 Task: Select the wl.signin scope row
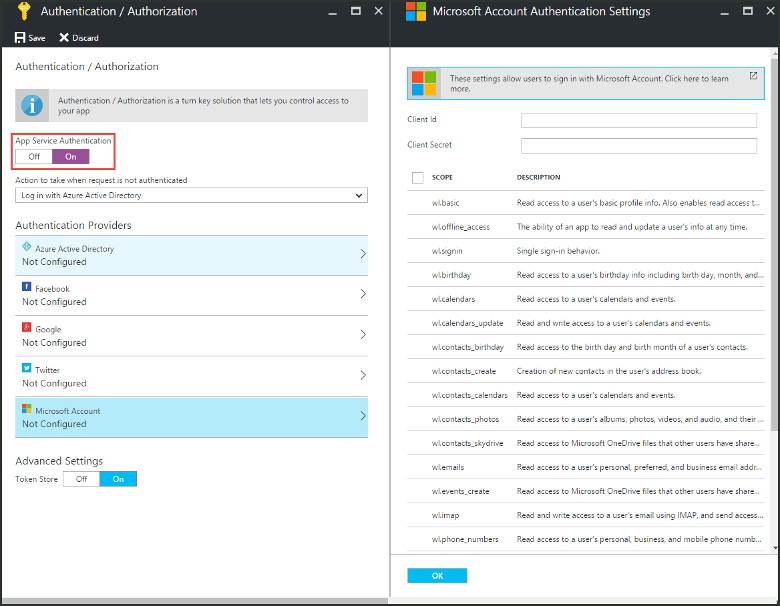pos(585,251)
